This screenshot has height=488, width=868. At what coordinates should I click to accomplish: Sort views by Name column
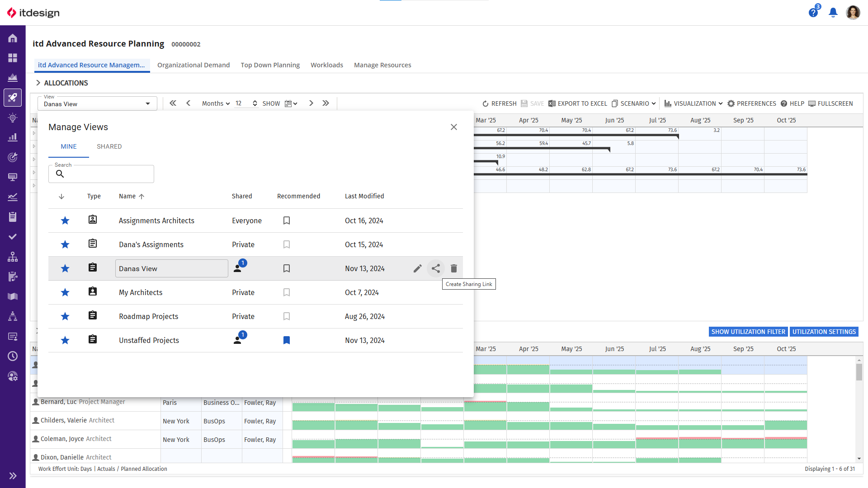click(132, 196)
